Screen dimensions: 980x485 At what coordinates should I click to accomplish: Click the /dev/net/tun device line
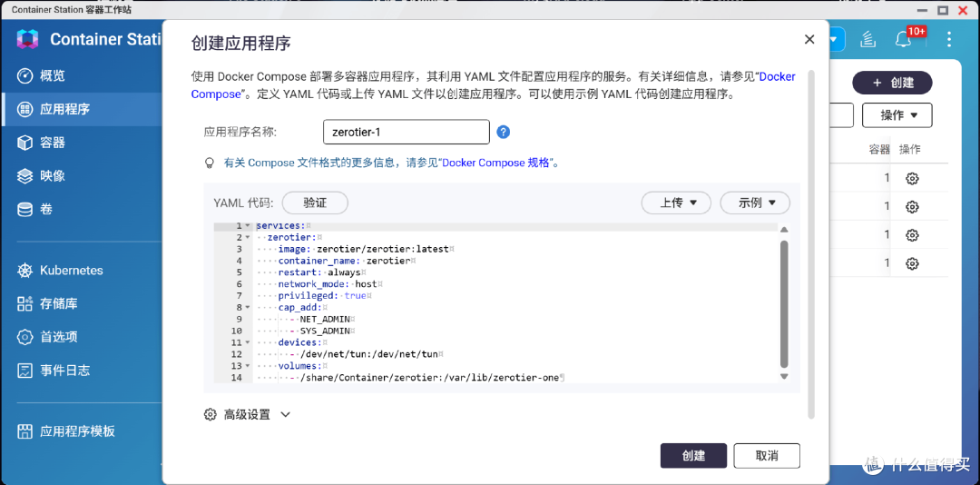(x=366, y=354)
